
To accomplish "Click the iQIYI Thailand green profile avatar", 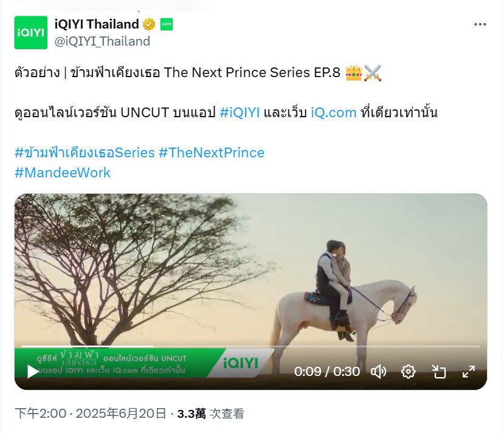I will click(x=31, y=32).
